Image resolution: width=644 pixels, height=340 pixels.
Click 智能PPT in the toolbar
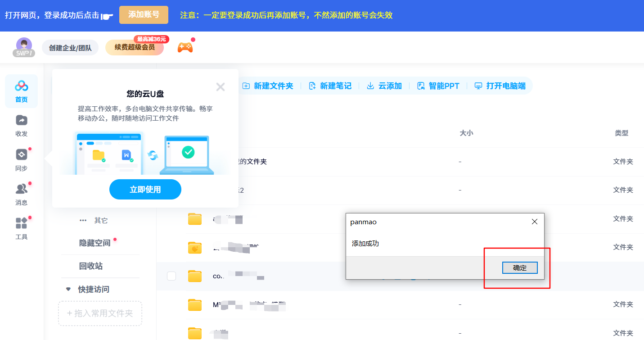point(438,86)
